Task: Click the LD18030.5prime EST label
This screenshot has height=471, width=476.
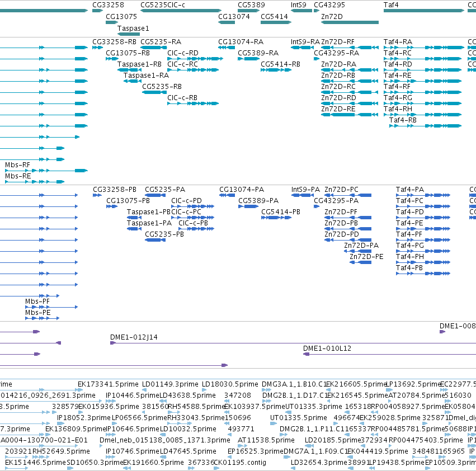Action: click(x=230, y=384)
